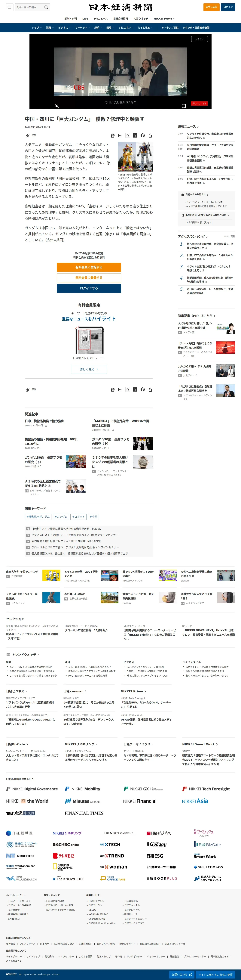
Task: Expand the トップ navigation dropdown
Action: [x=36, y=28]
